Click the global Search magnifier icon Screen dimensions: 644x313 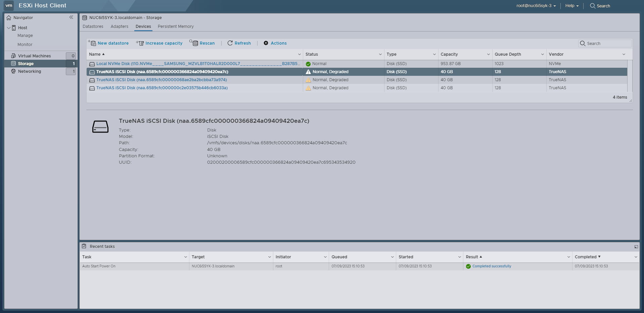(593, 6)
